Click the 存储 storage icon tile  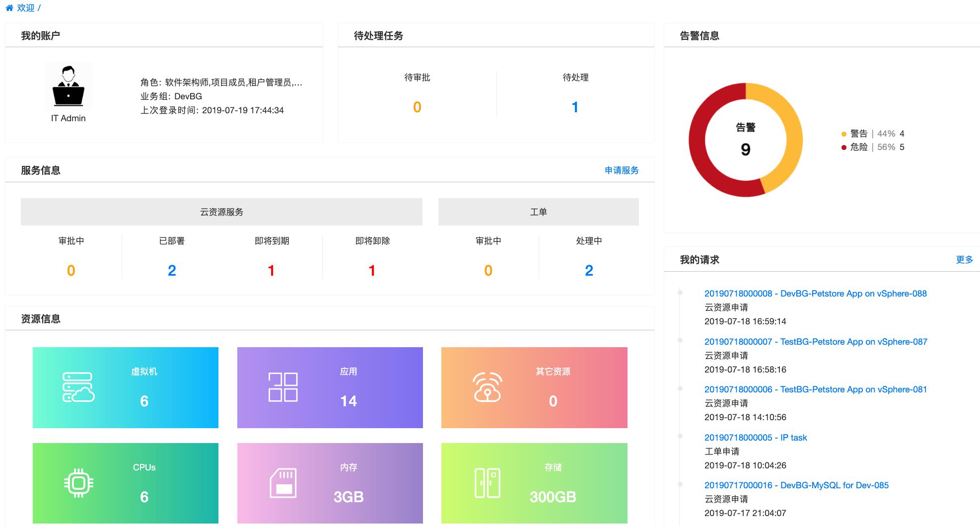pyautogui.click(x=488, y=482)
